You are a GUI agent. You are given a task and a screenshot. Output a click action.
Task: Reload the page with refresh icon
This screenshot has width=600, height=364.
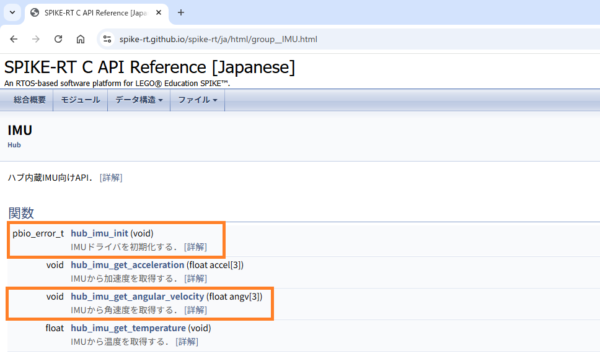58,39
